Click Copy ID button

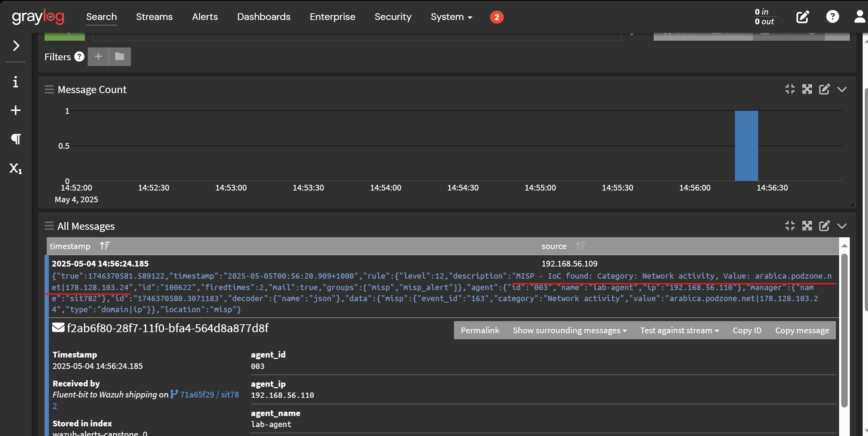pos(747,330)
